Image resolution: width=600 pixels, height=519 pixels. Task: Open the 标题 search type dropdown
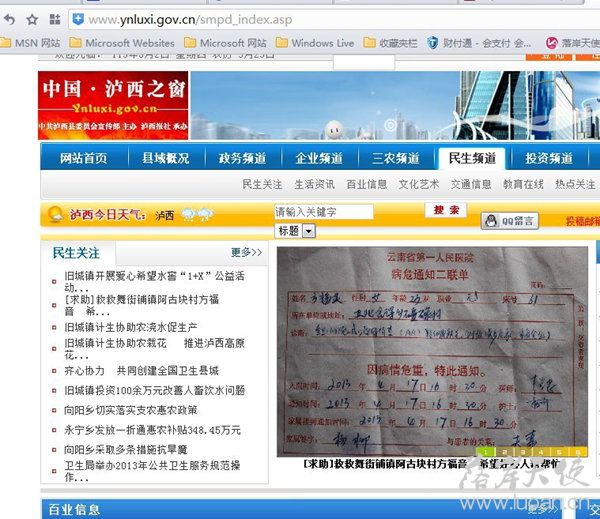click(x=295, y=231)
